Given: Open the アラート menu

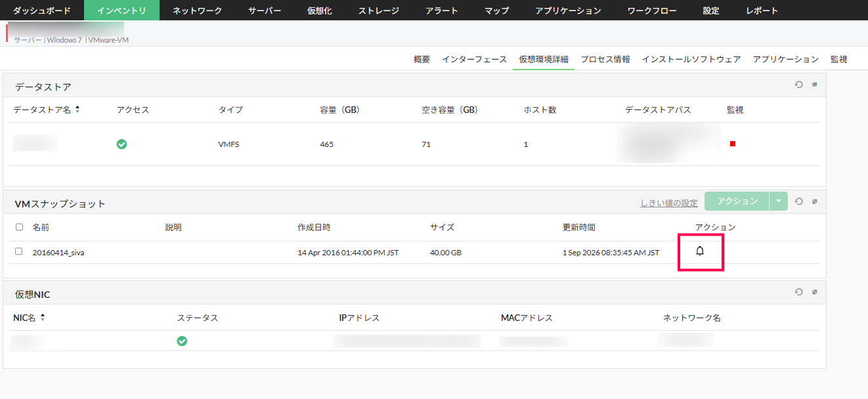Looking at the screenshot, I should click(x=441, y=10).
